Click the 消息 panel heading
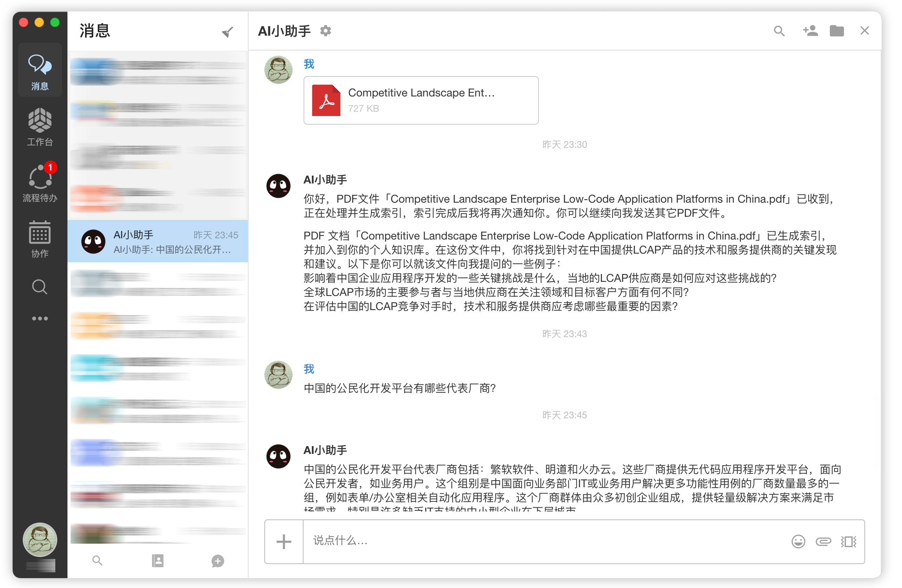The image size is (902, 588). [95, 31]
